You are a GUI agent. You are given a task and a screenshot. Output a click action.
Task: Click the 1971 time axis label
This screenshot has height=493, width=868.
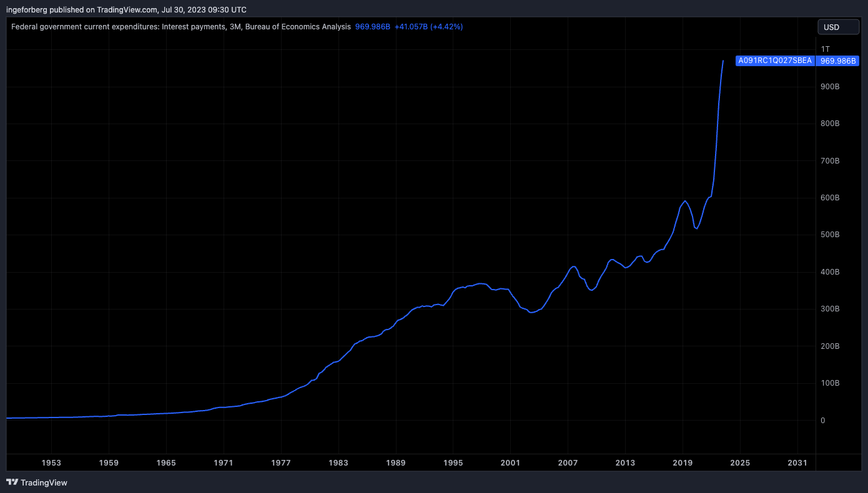tap(224, 463)
